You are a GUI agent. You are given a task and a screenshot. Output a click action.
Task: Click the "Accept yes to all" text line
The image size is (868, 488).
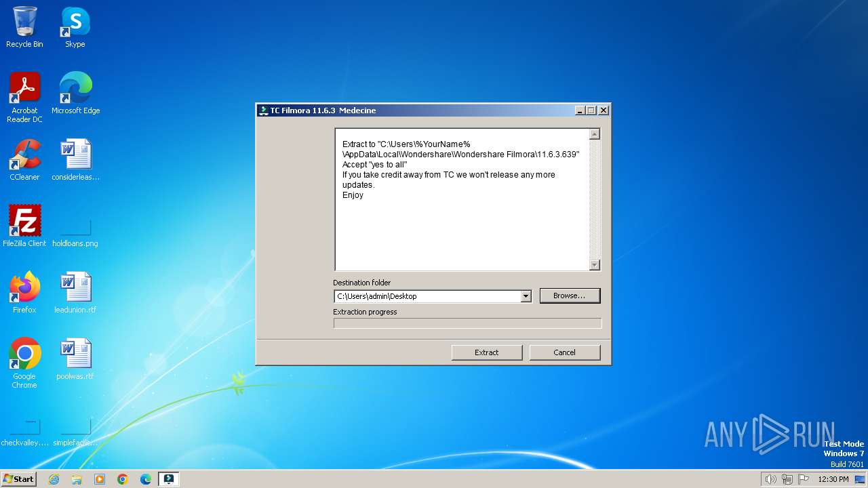(x=375, y=165)
